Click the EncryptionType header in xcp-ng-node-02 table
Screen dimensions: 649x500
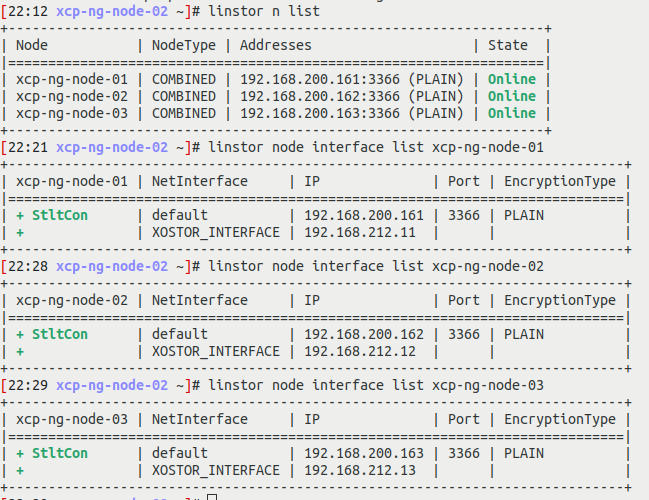coord(559,300)
